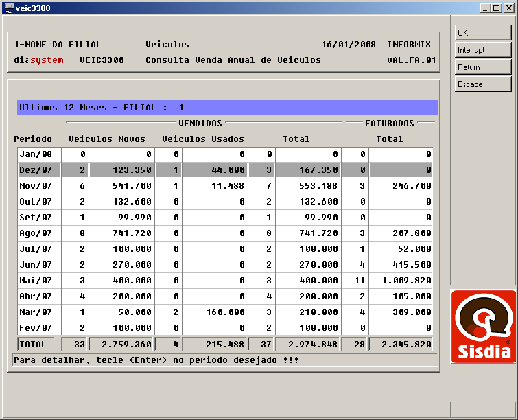Viewport: 518px width, 420px height.
Task: Close the veic3300 window
Action: (x=508, y=8)
